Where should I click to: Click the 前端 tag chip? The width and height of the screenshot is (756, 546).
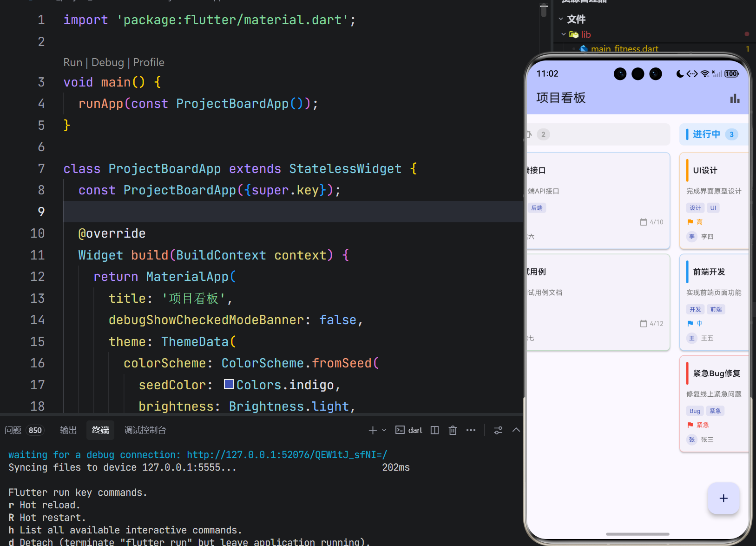click(716, 309)
